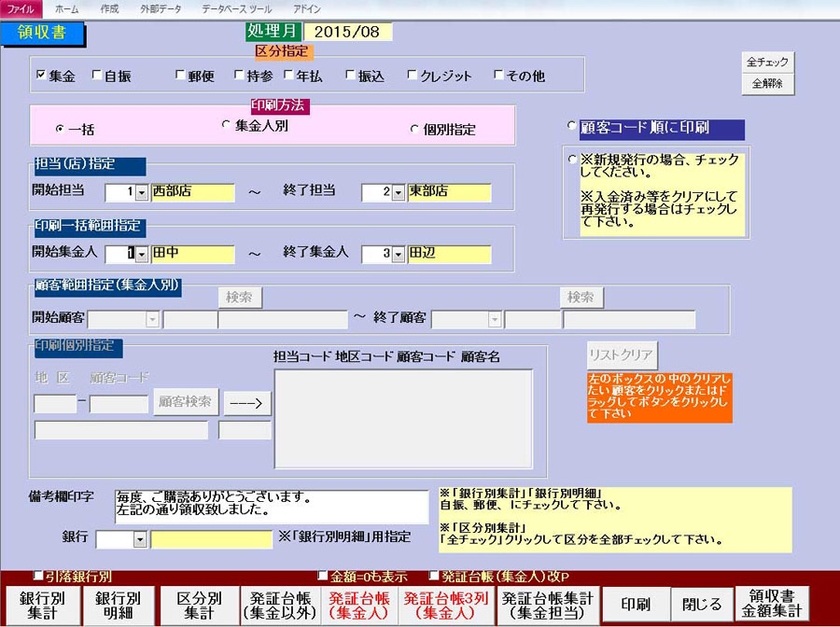Tick the 金額=0も表示 checkbox
This screenshot has width=840, height=627.
323,577
